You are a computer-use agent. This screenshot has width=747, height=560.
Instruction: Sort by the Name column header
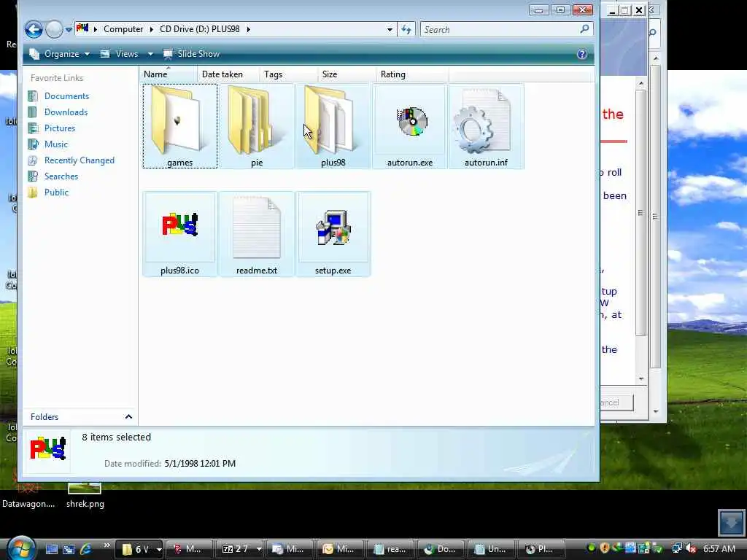coord(169,74)
